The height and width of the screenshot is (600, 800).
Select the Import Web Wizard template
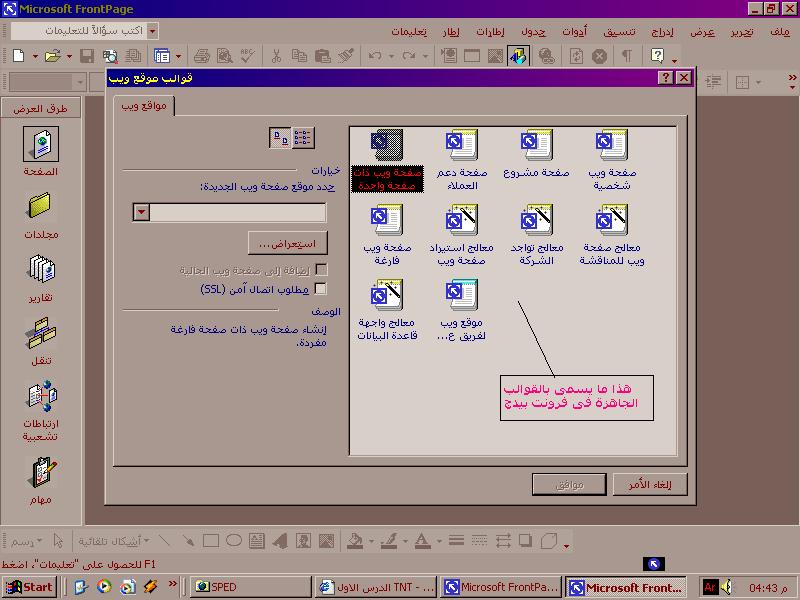[461, 235]
